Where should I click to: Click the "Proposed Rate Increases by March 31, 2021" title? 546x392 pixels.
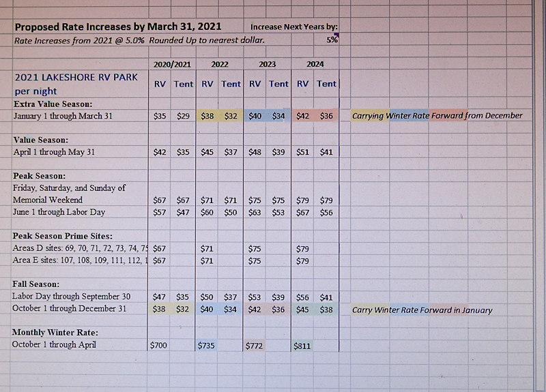117,27
